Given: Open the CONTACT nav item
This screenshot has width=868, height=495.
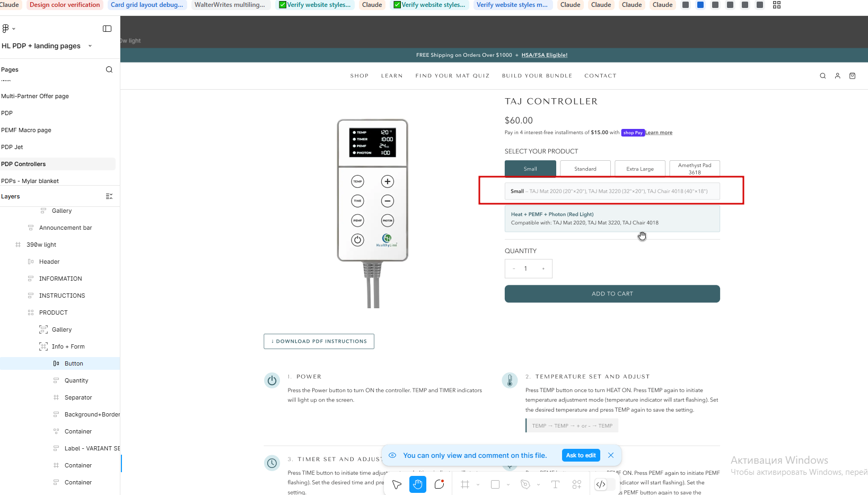Looking at the screenshot, I should 600,76.
